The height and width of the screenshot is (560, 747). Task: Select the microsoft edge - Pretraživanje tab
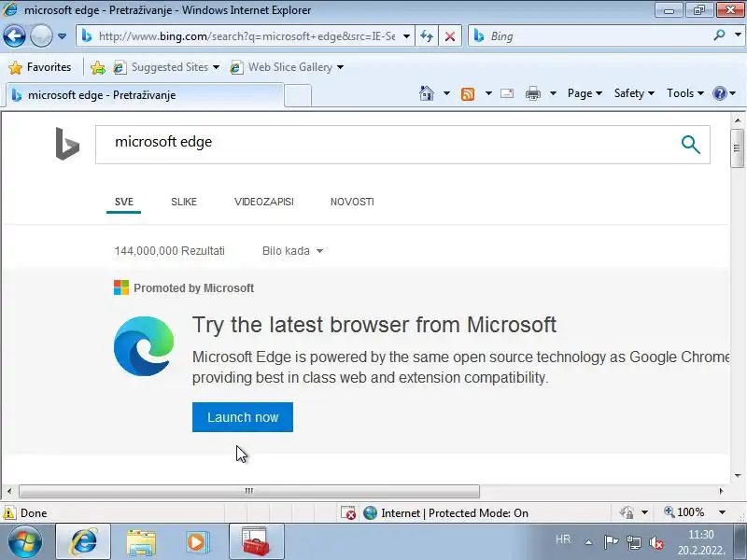(144, 95)
